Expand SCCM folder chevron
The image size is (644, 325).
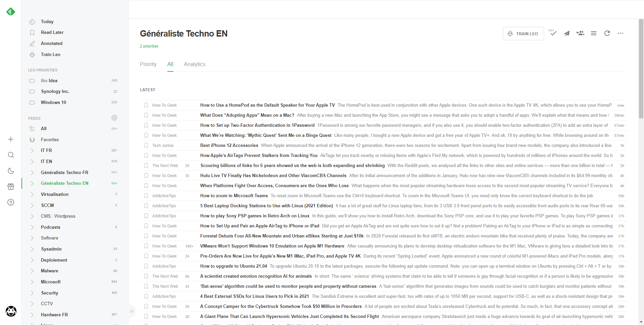point(32,205)
